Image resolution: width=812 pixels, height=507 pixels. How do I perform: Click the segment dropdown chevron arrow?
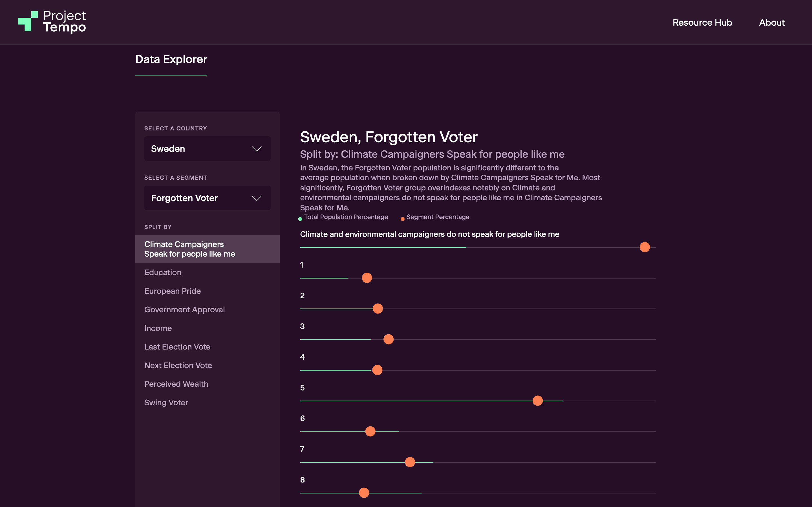(257, 198)
